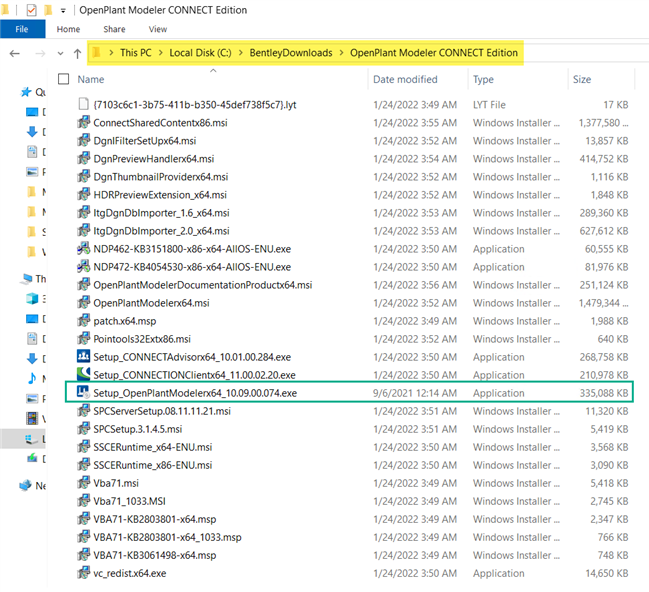Switch to the Home tab
649x592 pixels.
click(x=68, y=29)
